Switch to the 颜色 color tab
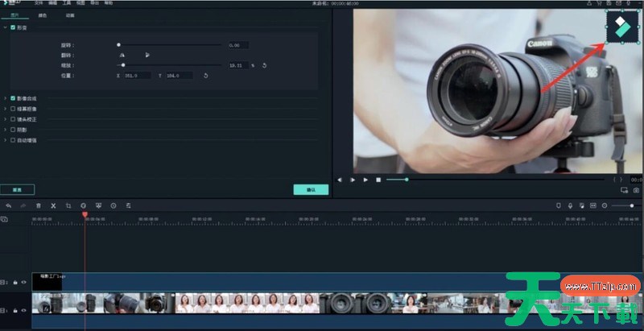 42,14
